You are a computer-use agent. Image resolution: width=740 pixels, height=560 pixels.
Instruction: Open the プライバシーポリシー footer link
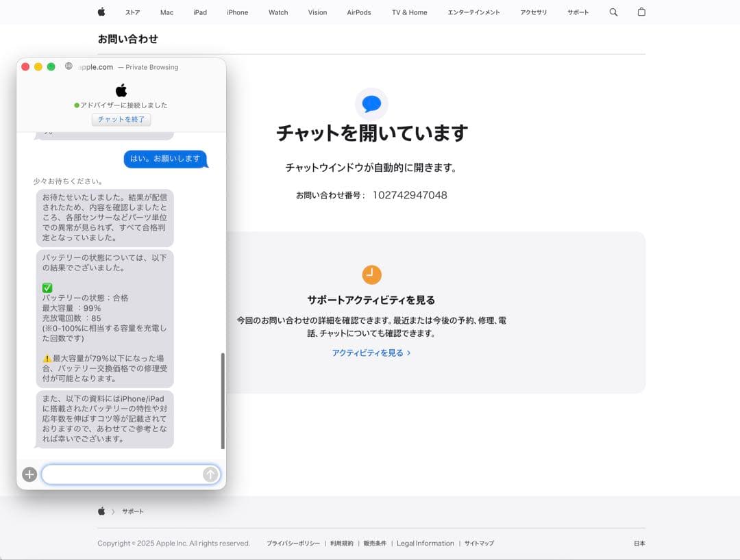pyautogui.click(x=293, y=543)
